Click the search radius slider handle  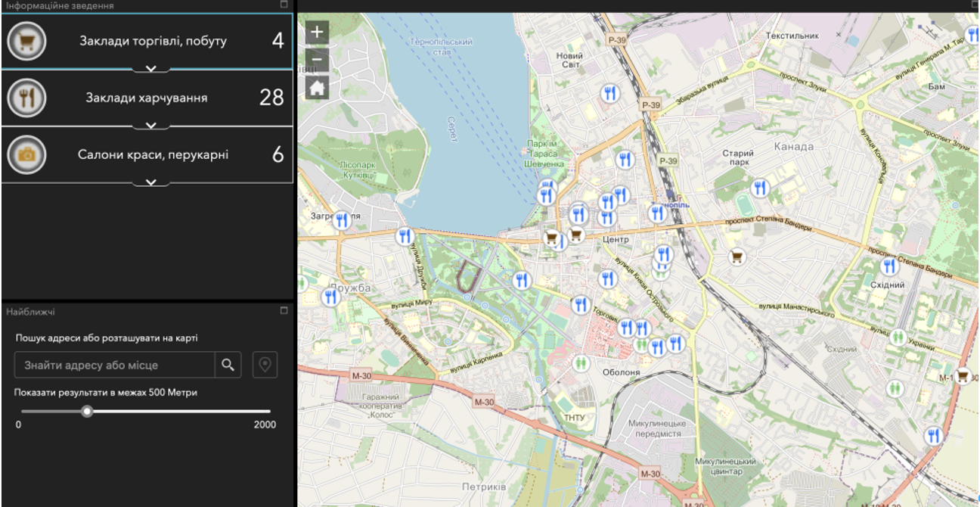click(88, 411)
